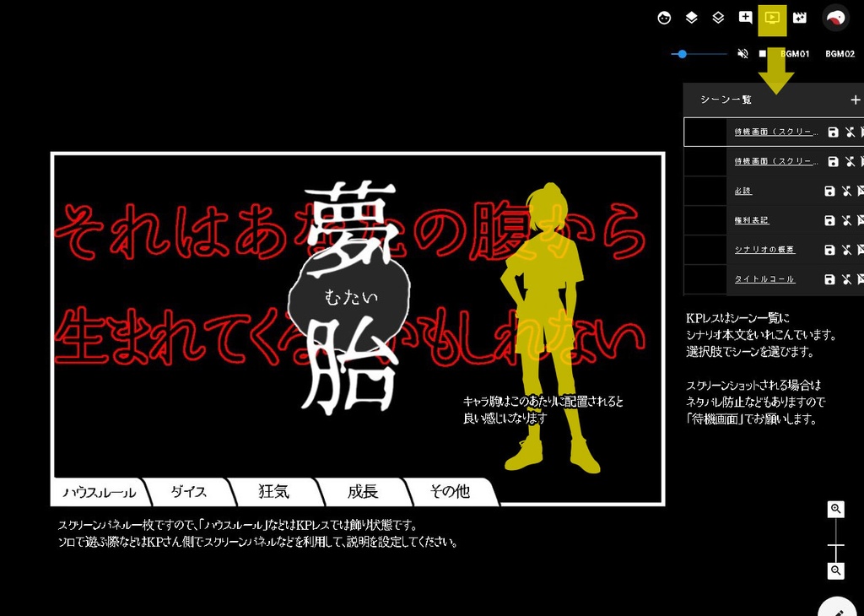Switch to the 狂気 tab
The height and width of the screenshot is (616, 864).
click(274, 492)
